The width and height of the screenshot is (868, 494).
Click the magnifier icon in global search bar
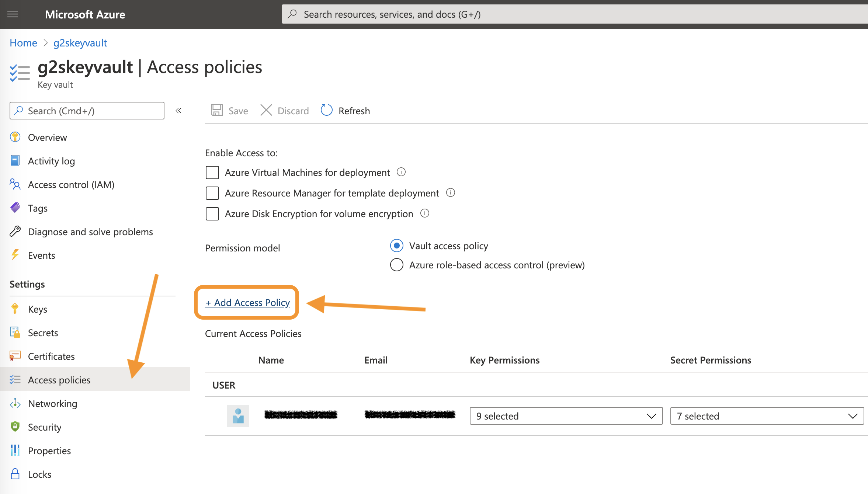tap(292, 14)
